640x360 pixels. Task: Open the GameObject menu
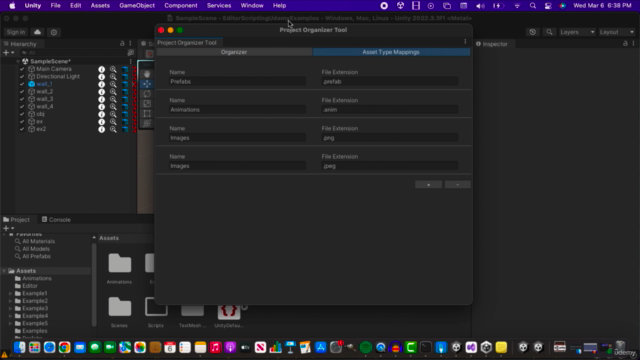click(x=137, y=6)
